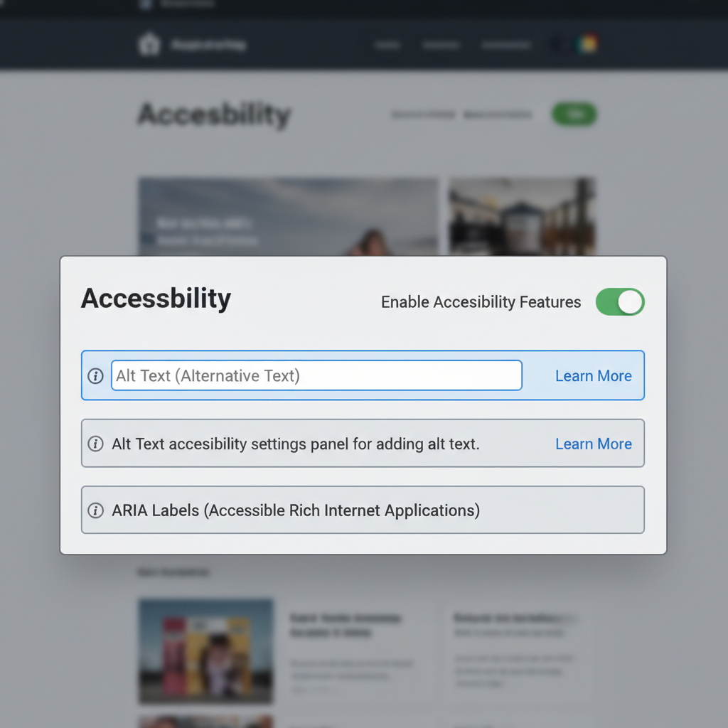Screen dimensions: 728x728
Task: Open the profile avatar in the top-right navbar
Action: coord(587,44)
